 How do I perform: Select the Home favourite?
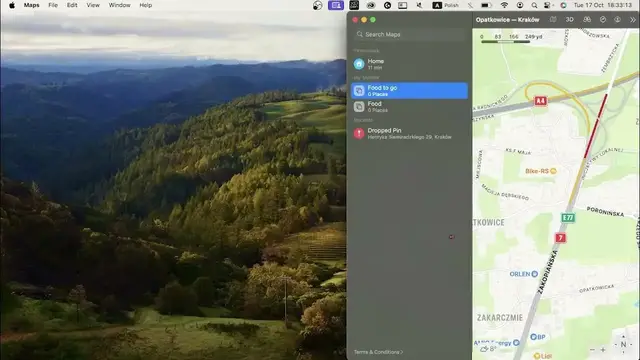point(409,64)
